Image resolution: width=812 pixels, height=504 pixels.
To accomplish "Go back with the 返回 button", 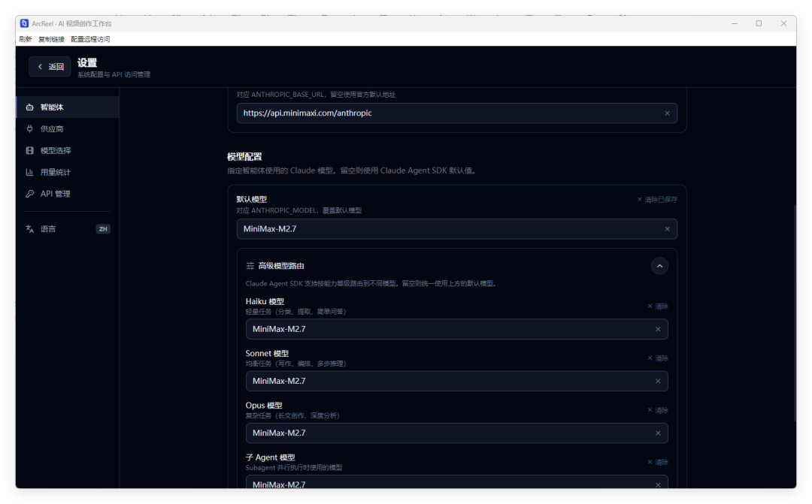I will [50, 67].
